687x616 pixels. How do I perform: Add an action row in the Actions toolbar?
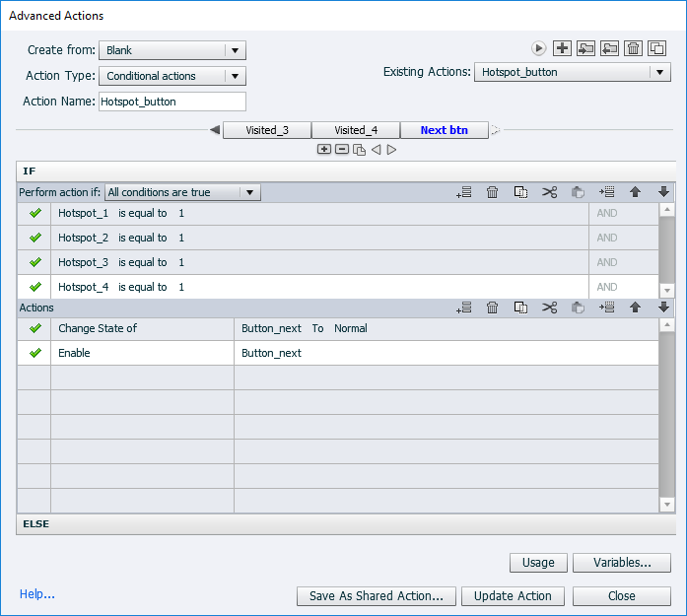coord(463,308)
